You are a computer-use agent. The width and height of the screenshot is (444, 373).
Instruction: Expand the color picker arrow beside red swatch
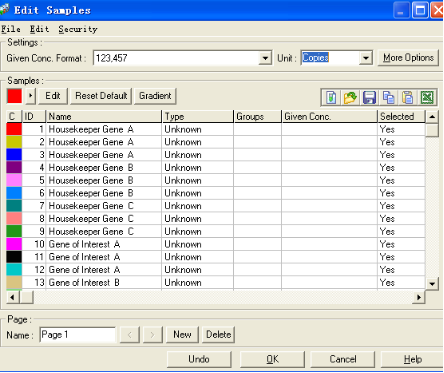[x=30, y=96]
